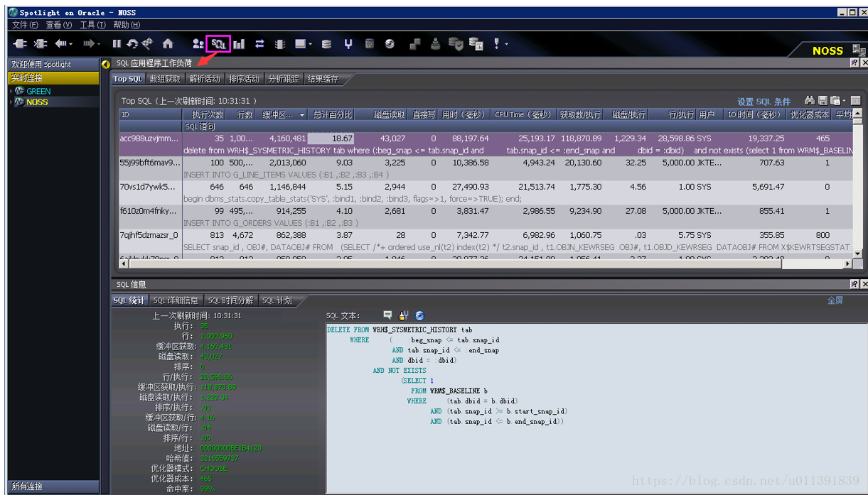Click the toolbar icon before the screen icon
This screenshot has height=495, width=868.
click(x=280, y=44)
